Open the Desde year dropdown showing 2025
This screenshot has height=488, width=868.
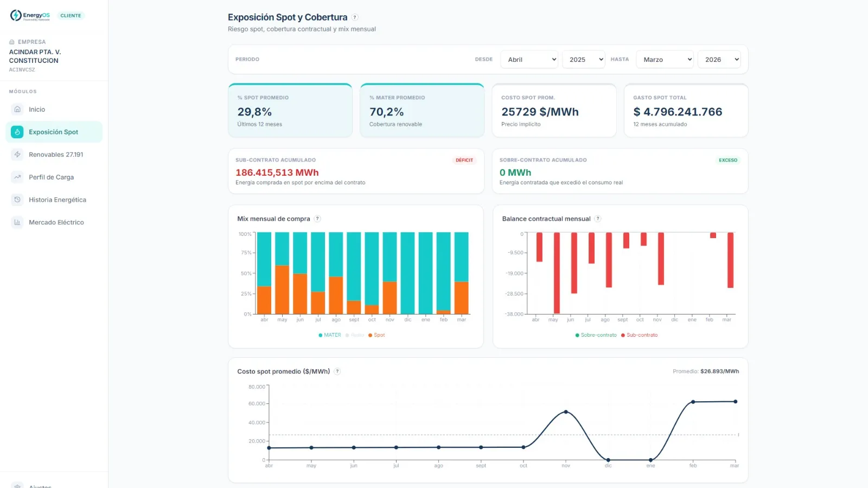tap(583, 60)
